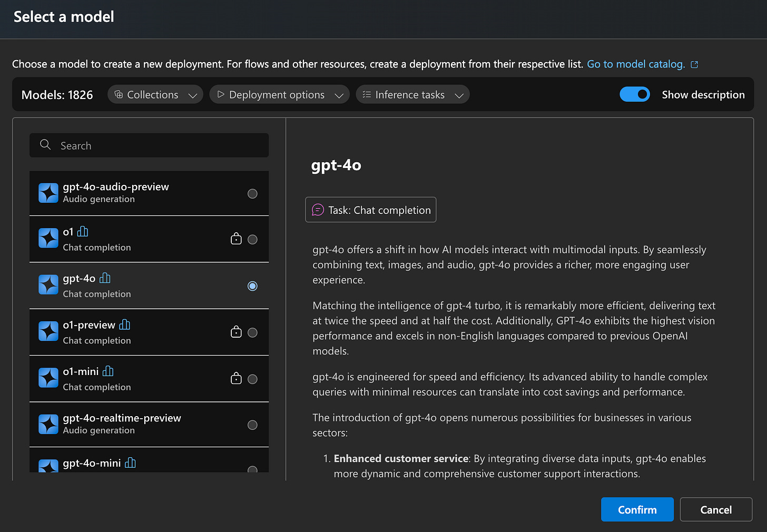
Task: Click the gpt-4o-realtime-preview model name
Action: [x=122, y=418]
